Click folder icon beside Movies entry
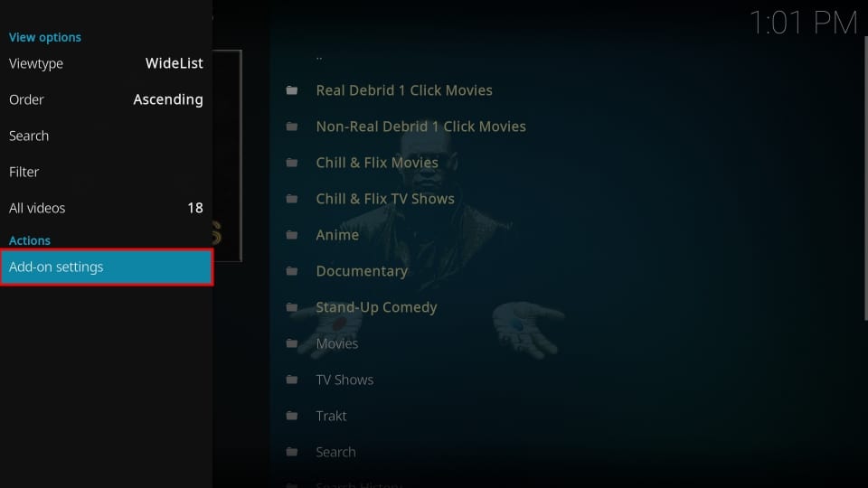This screenshot has height=488, width=868. pyautogui.click(x=292, y=343)
